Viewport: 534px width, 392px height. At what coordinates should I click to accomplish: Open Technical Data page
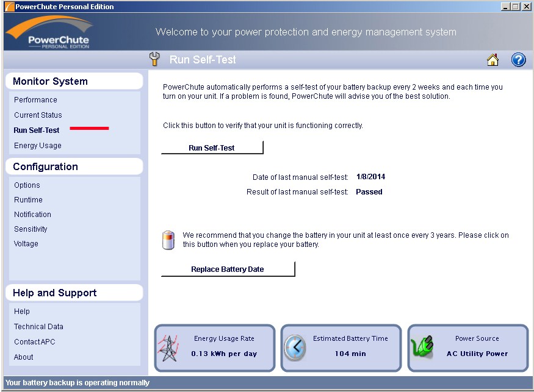pyautogui.click(x=38, y=327)
